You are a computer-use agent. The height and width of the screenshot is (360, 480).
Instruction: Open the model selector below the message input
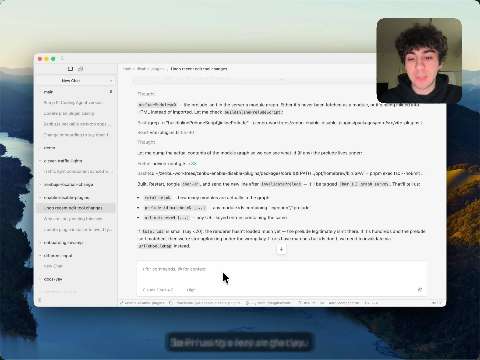tap(158, 290)
